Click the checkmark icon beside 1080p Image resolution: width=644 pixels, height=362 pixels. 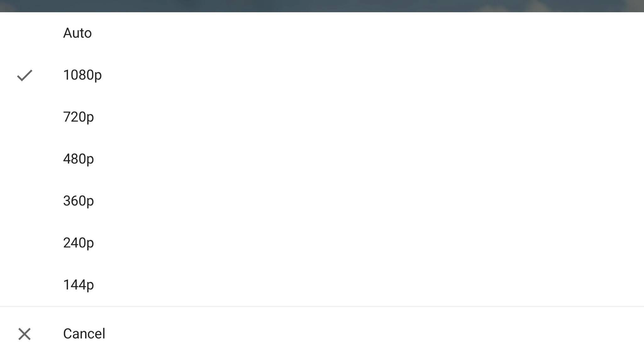(x=25, y=75)
